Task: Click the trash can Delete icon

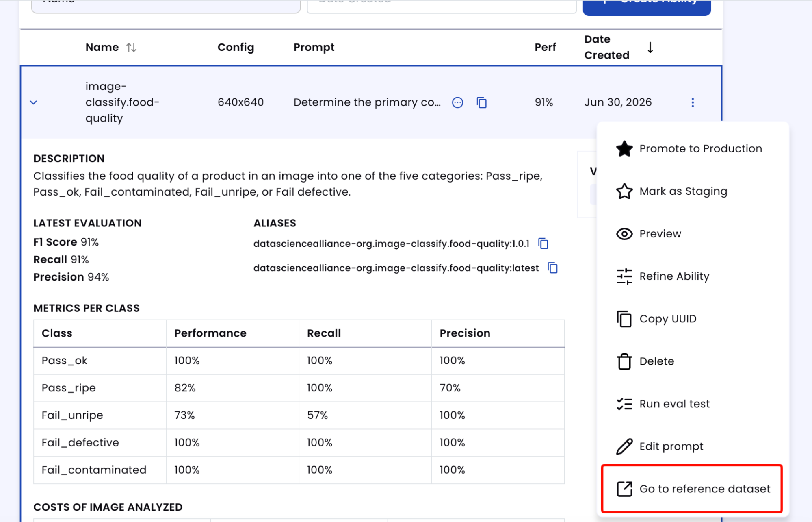Action: [x=624, y=361]
